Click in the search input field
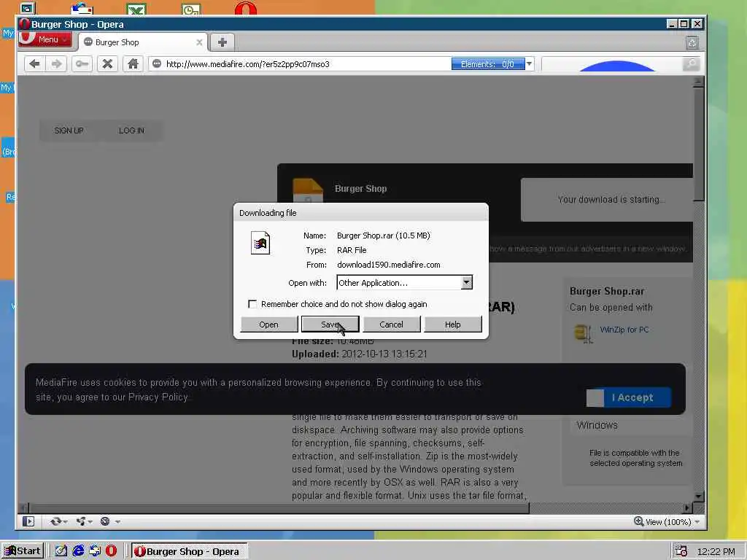This screenshot has width=747, height=560. pyautogui.click(x=612, y=64)
